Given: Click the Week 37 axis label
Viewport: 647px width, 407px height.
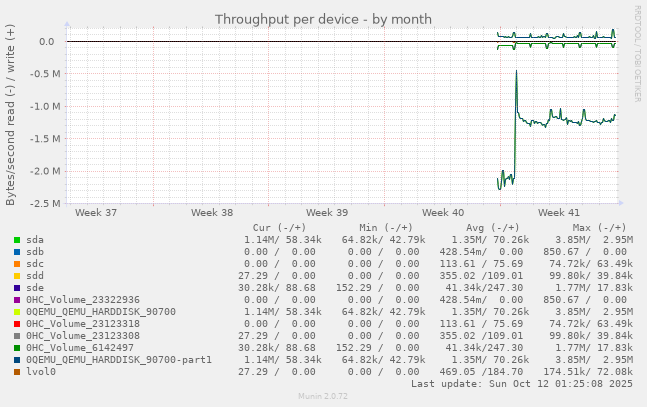Looking at the screenshot, I should tap(96, 213).
